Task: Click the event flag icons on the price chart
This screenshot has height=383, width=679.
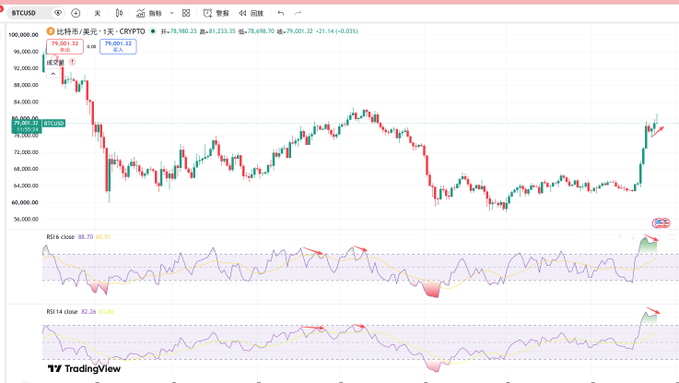Action: [x=661, y=223]
